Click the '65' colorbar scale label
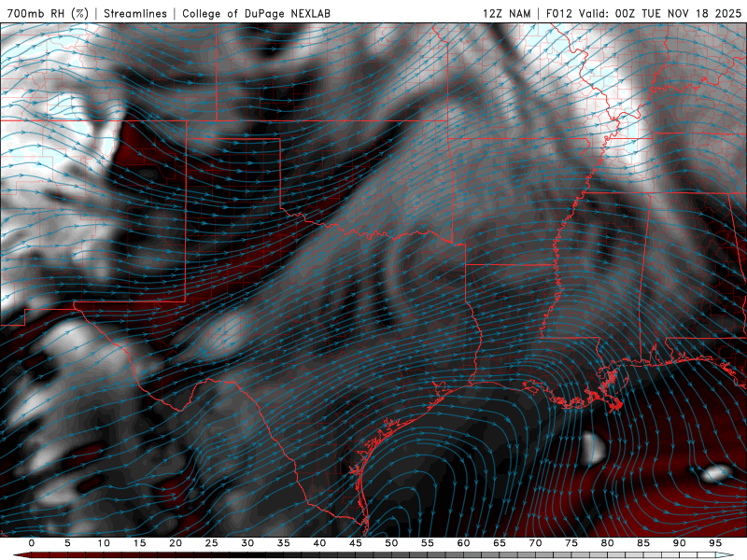The image size is (747, 560). (x=500, y=543)
